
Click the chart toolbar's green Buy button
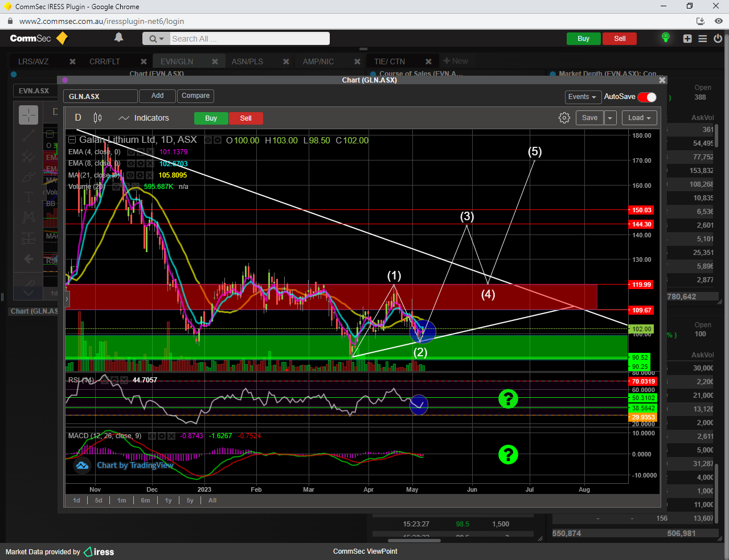pos(211,118)
